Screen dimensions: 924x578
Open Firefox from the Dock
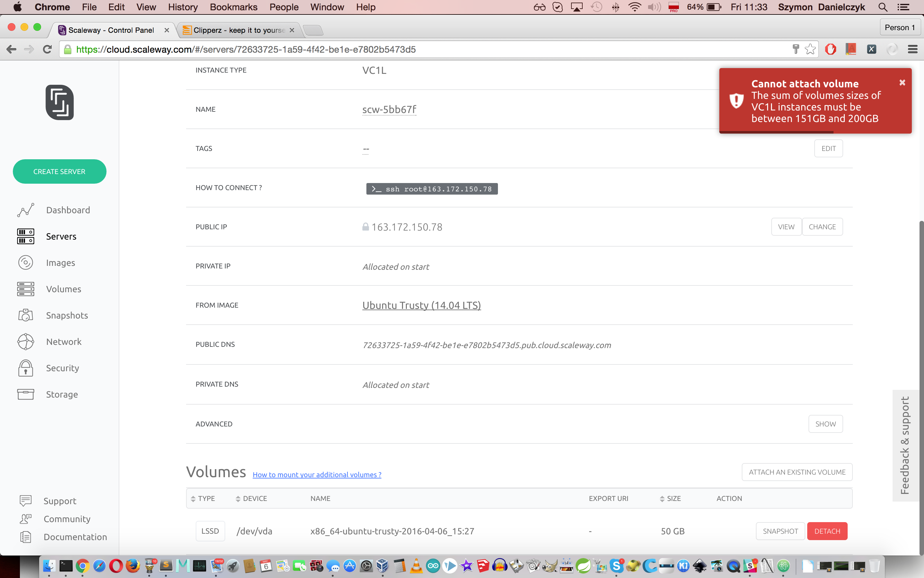(x=133, y=566)
